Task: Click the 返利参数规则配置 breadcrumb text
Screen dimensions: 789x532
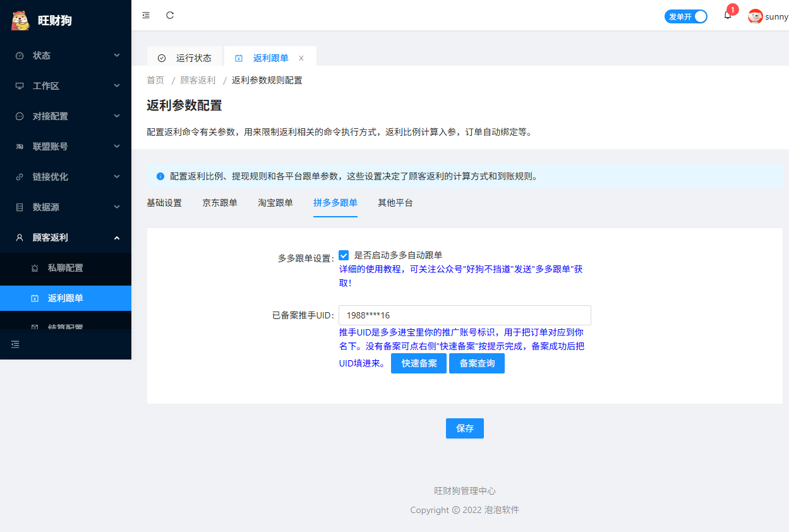Action: click(267, 80)
